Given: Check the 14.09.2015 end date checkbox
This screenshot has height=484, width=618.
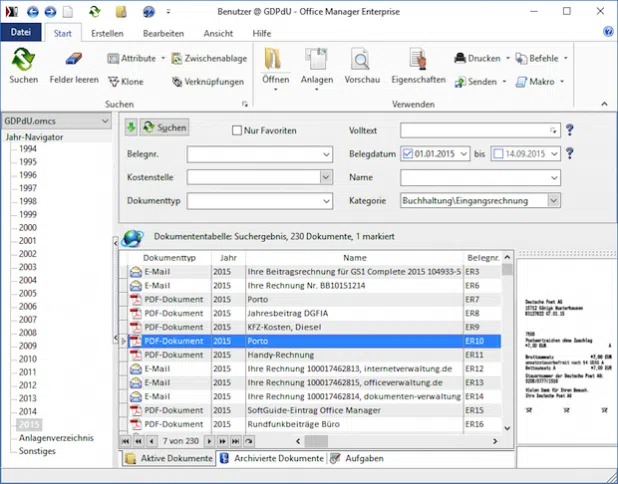Looking at the screenshot, I should tap(498, 153).
